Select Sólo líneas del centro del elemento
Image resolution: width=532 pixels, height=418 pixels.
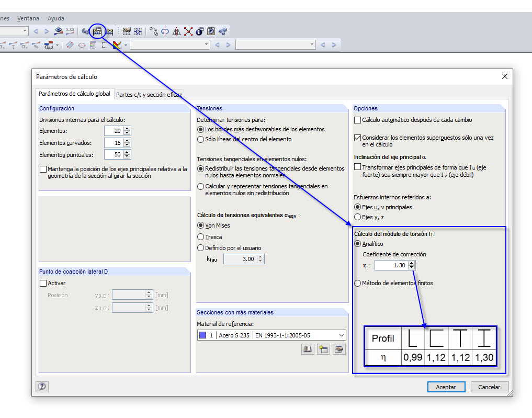tap(200, 140)
